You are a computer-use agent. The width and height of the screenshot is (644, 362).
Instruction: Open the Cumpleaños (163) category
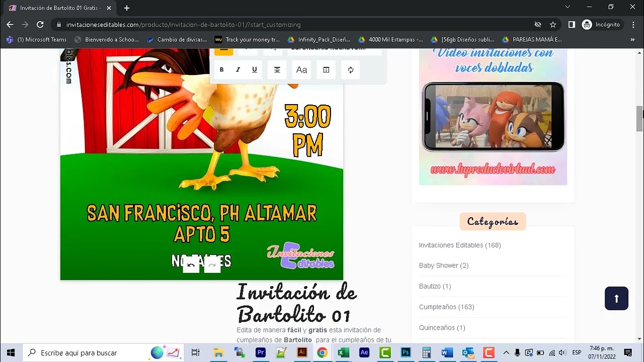click(x=447, y=307)
